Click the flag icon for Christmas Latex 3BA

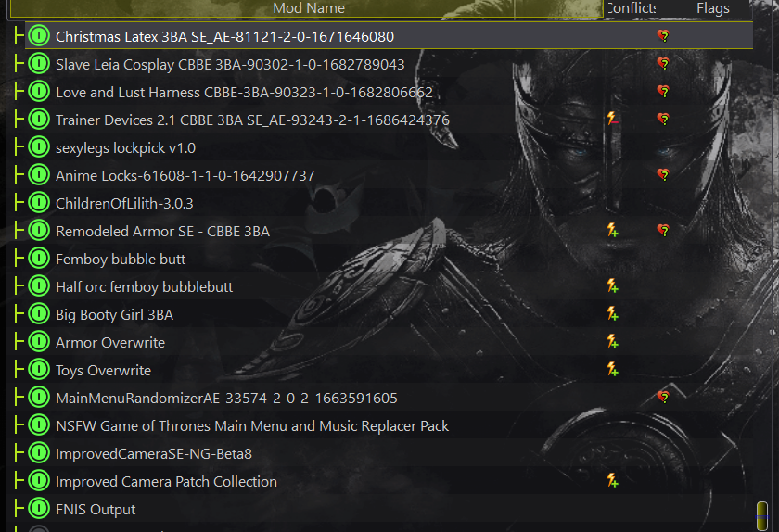coord(663,36)
